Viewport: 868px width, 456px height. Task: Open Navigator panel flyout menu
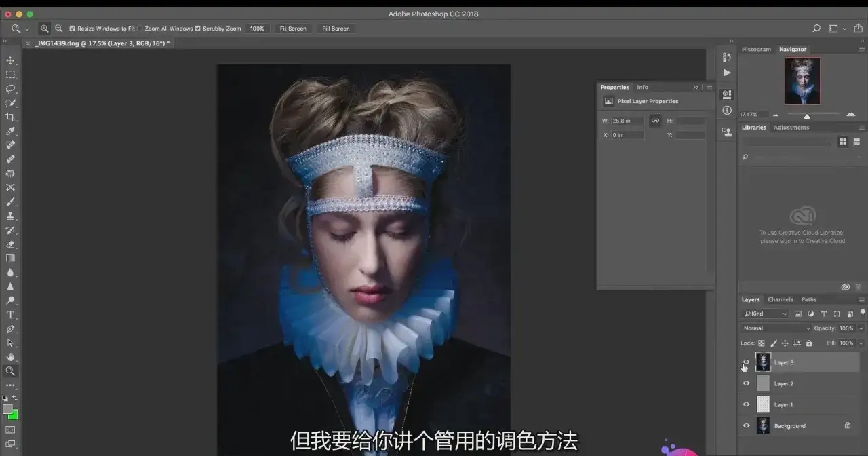[x=862, y=49]
